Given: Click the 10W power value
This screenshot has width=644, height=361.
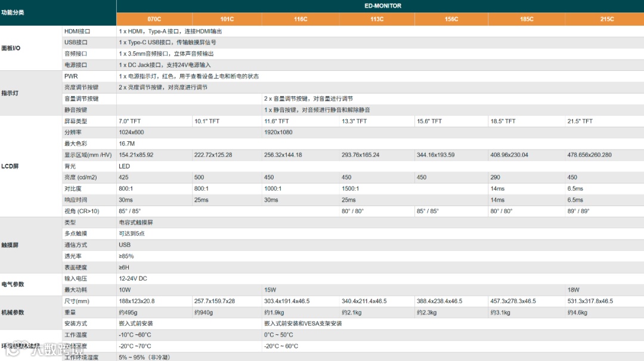Looking at the screenshot, I should click(125, 290).
